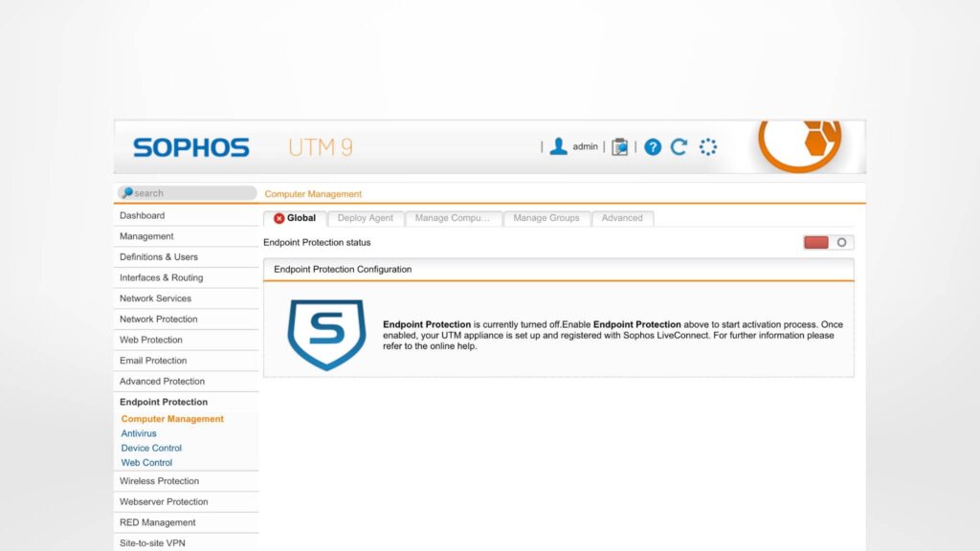Viewport: 980px width, 551px height.
Task: Open the clipboard notes icon in header
Action: (619, 145)
